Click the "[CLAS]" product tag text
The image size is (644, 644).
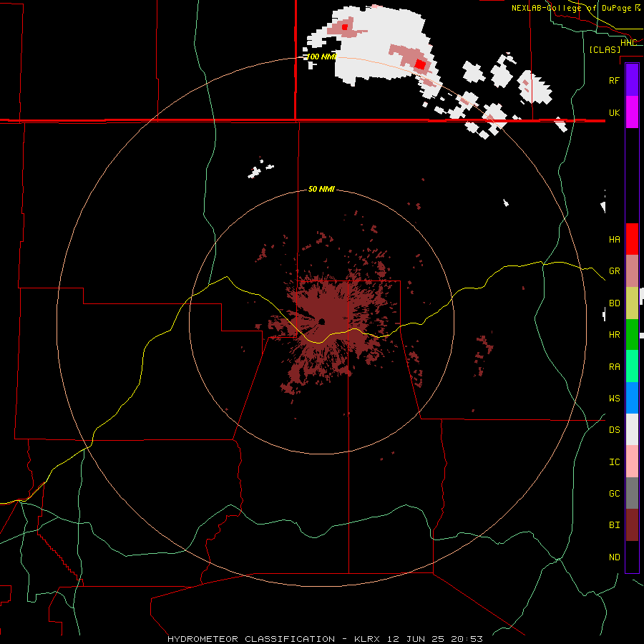click(605, 49)
